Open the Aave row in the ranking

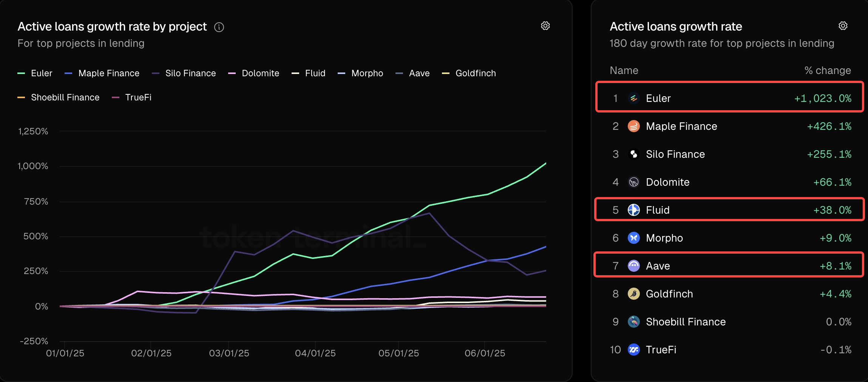[729, 266]
